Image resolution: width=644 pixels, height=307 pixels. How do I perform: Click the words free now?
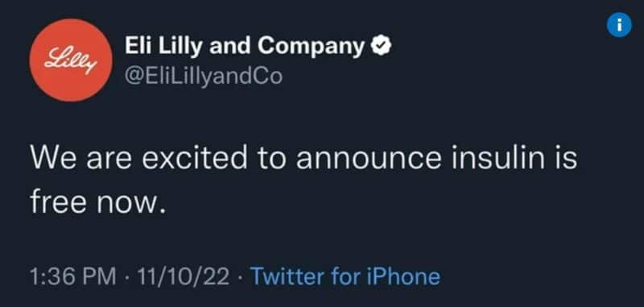98,201
